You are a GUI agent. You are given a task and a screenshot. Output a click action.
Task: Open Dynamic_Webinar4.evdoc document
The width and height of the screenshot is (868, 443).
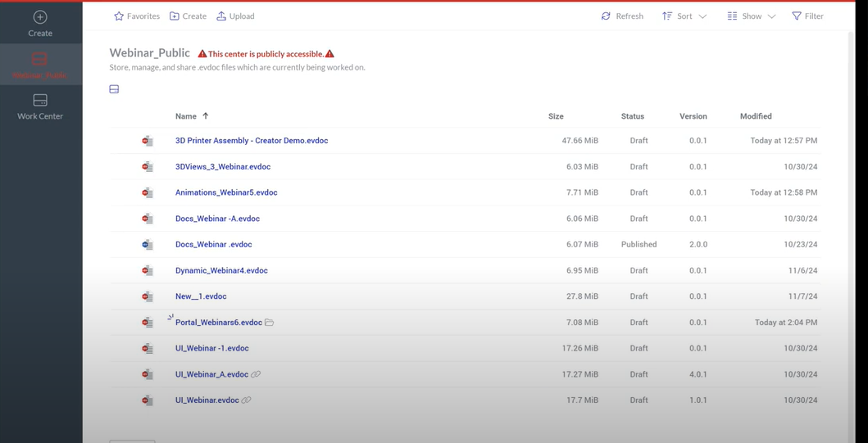[x=221, y=270]
